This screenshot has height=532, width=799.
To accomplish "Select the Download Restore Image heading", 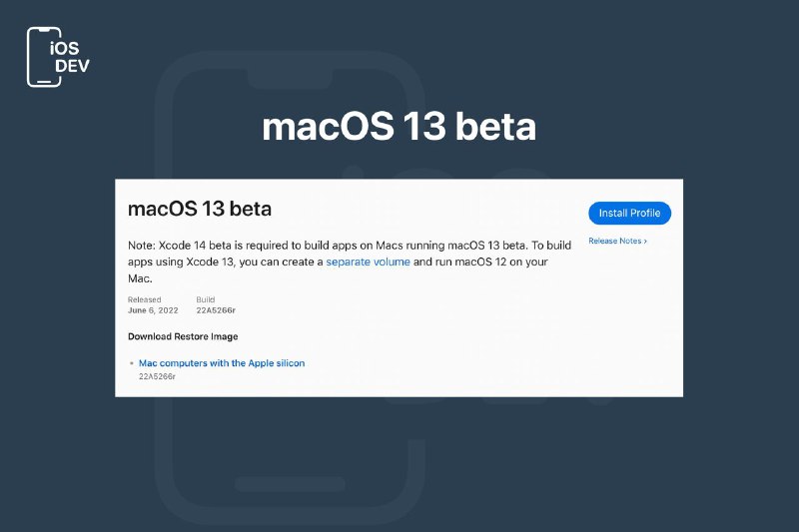I will pyautogui.click(x=183, y=336).
